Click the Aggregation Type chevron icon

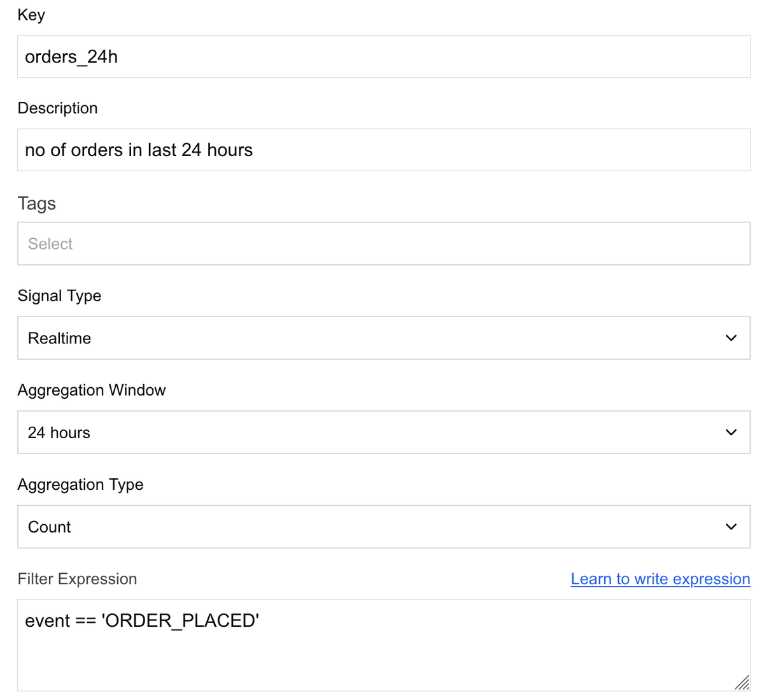731,527
